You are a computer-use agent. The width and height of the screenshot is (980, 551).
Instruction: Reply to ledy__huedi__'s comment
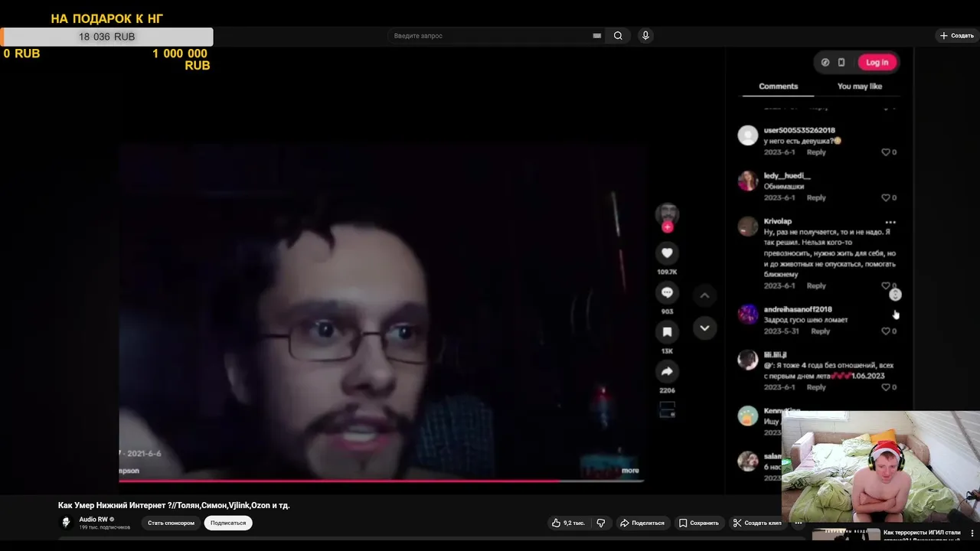(816, 197)
